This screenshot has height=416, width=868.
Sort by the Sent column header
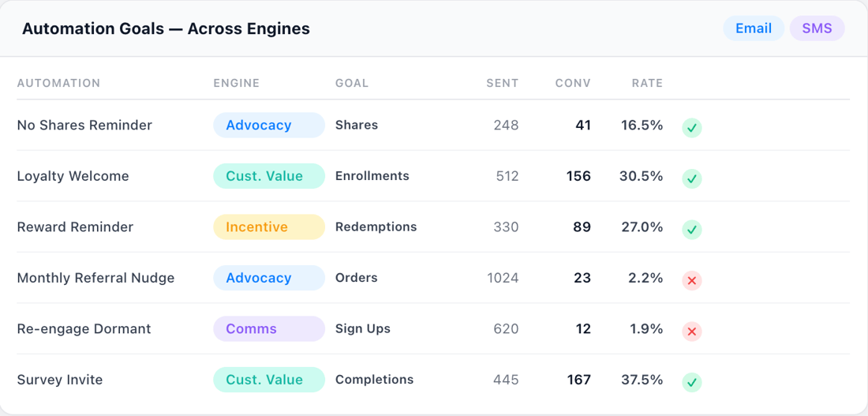click(502, 83)
